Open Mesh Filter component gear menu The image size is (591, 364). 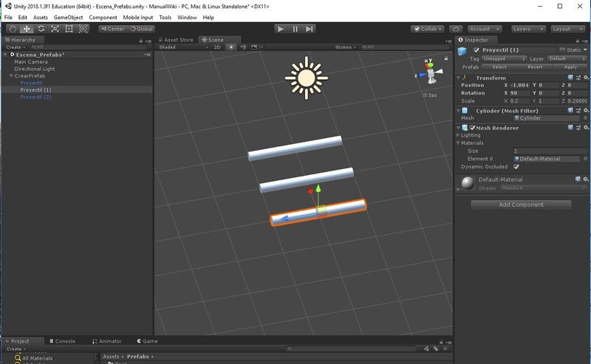[586, 111]
